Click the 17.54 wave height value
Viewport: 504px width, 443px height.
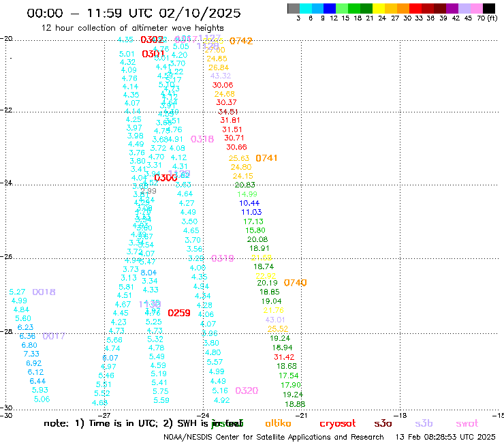click(x=288, y=376)
